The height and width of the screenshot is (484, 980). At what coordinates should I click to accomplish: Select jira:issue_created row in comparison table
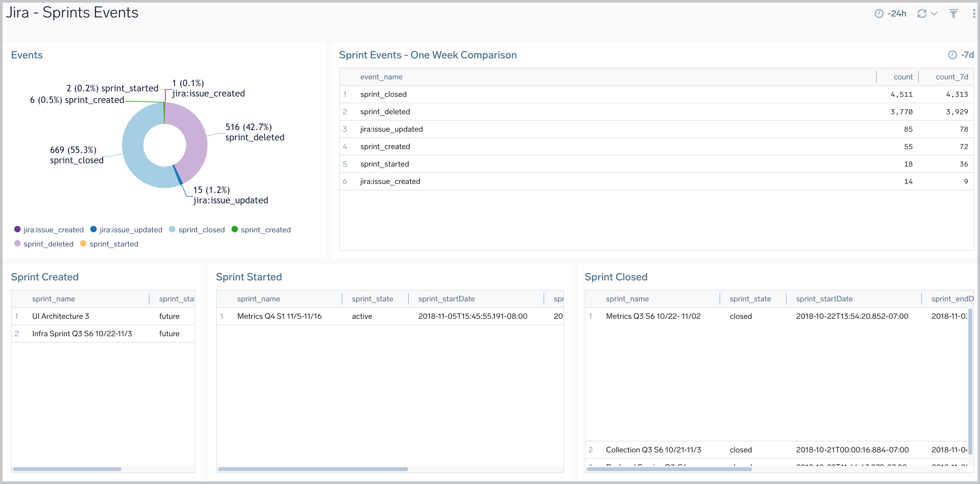coord(656,182)
